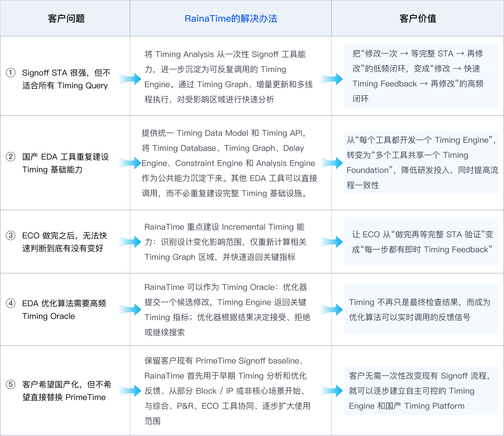Click the solution starting '提供统一 Timing Data Model'
504x436 pixels.
(x=229, y=163)
